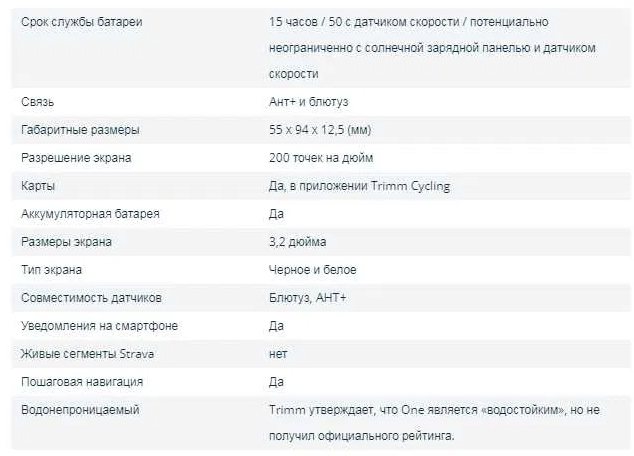Select the "Живые сегменты Strava" label
The width and height of the screenshot is (634, 456).
(x=87, y=354)
